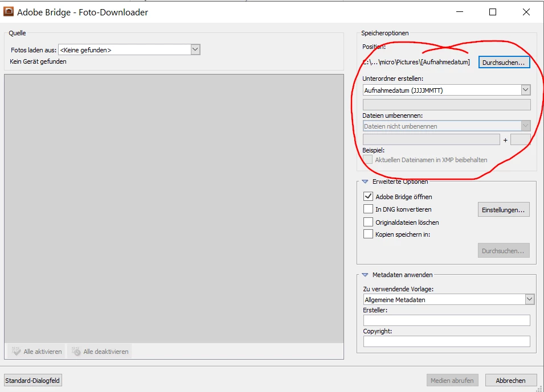Close the Foto-Downloader window
Image resolution: width=544 pixels, height=392 pixels.
tap(526, 12)
